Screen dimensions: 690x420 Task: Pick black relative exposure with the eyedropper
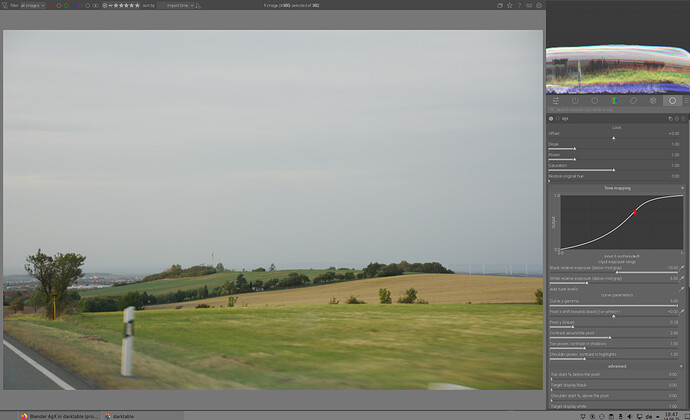683,269
